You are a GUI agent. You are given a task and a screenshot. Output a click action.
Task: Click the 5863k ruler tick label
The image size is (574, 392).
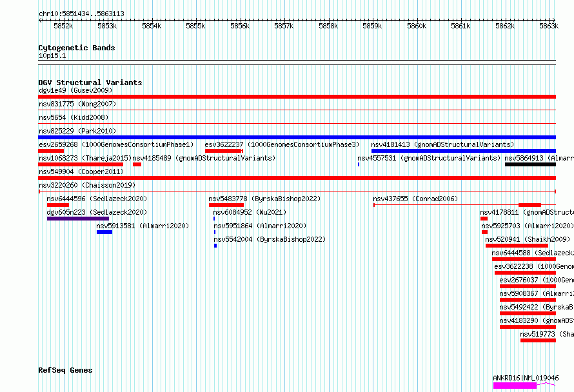(x=549, y=26)
